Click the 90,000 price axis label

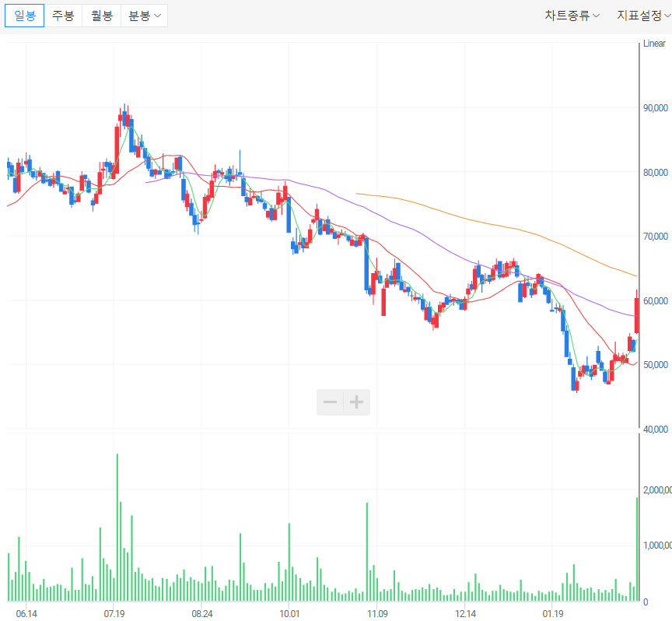click(x=656, y=108)
